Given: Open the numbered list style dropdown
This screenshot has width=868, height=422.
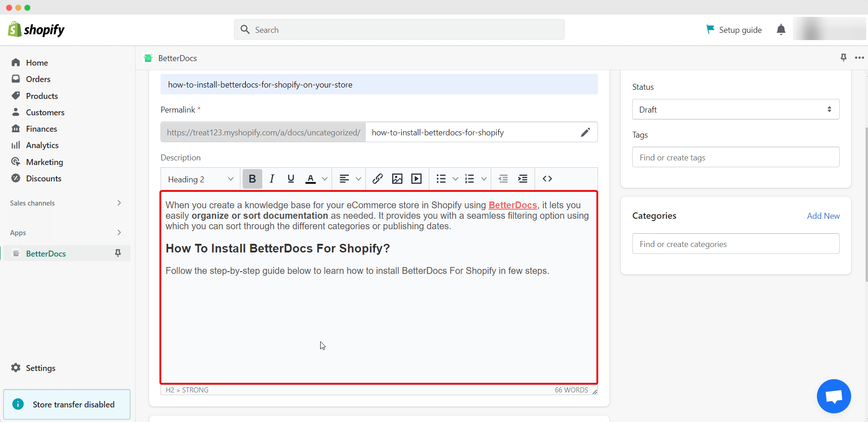Looking at the screenshot, I should point(484,179).
